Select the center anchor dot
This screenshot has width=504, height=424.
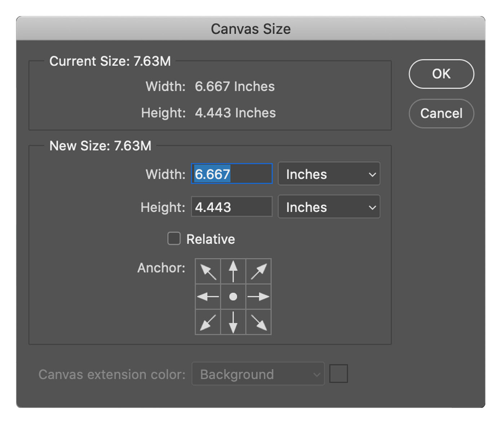233,297
